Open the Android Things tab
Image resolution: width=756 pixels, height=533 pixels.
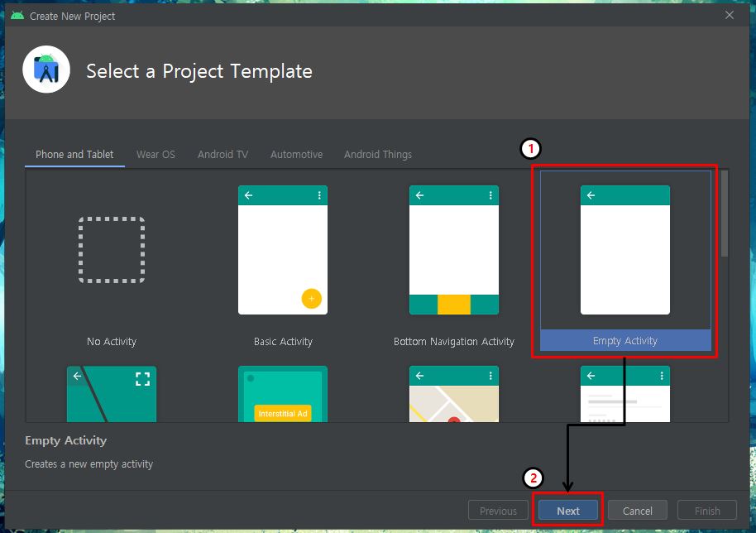(378, 154)
